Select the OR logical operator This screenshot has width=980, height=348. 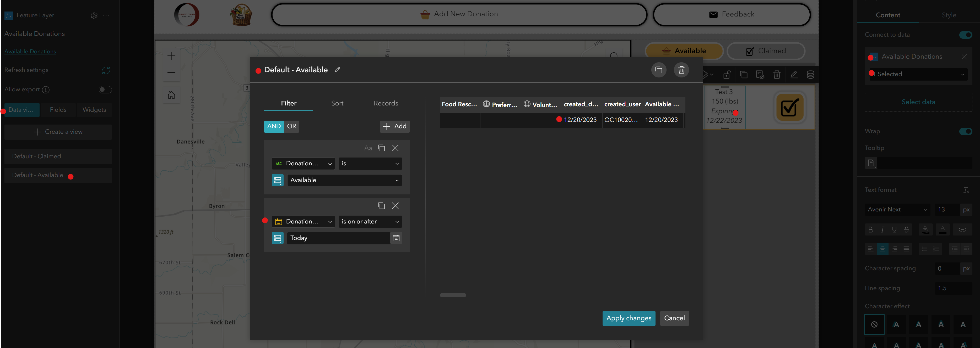[x=291, y=127]
